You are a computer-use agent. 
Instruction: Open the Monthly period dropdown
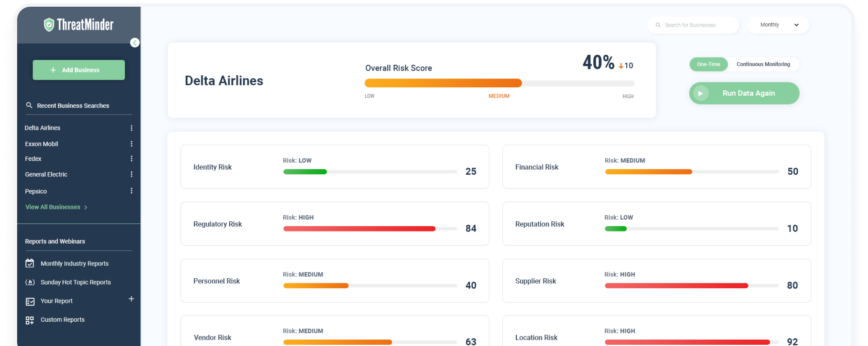(778, 25)
